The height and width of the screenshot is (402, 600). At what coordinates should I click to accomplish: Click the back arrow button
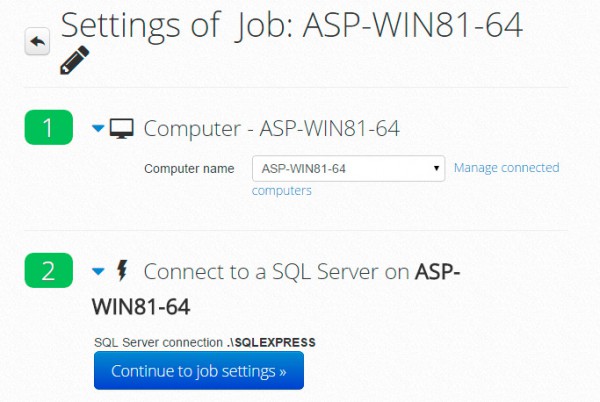37,42
